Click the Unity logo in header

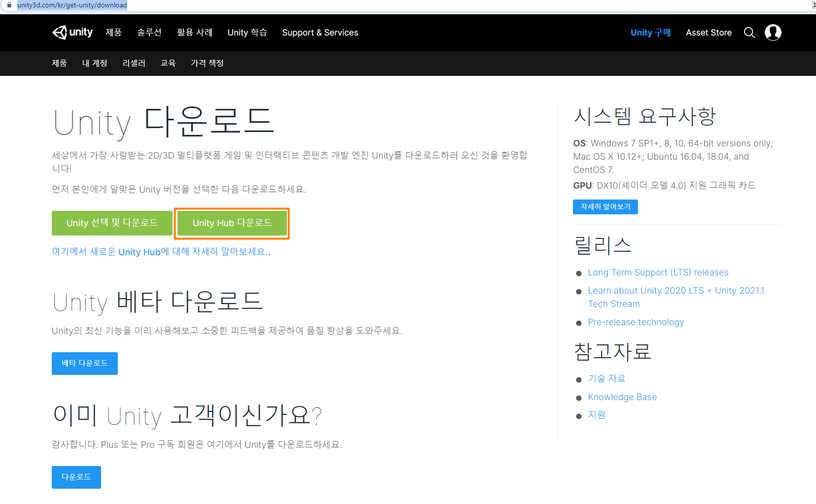72,33
